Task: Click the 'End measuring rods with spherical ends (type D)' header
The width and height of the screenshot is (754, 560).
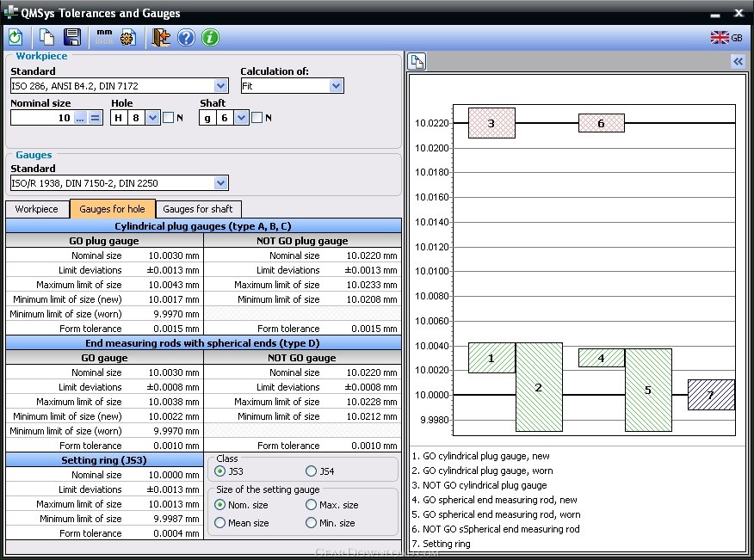Action: point(203,342)
